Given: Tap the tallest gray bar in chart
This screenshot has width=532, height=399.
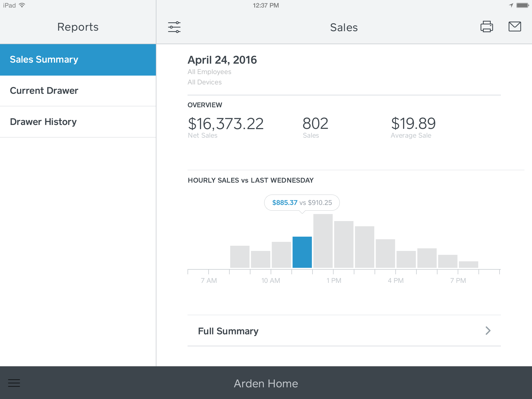Looking at the screenshot, I should pos(323,241).
